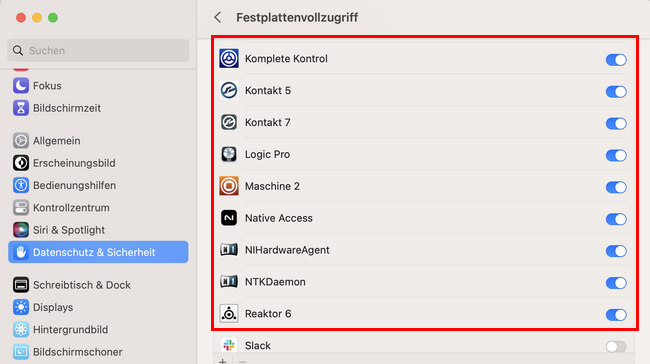Click the Logic Pro app icon

pyautogui.click(x=229, y=154)
